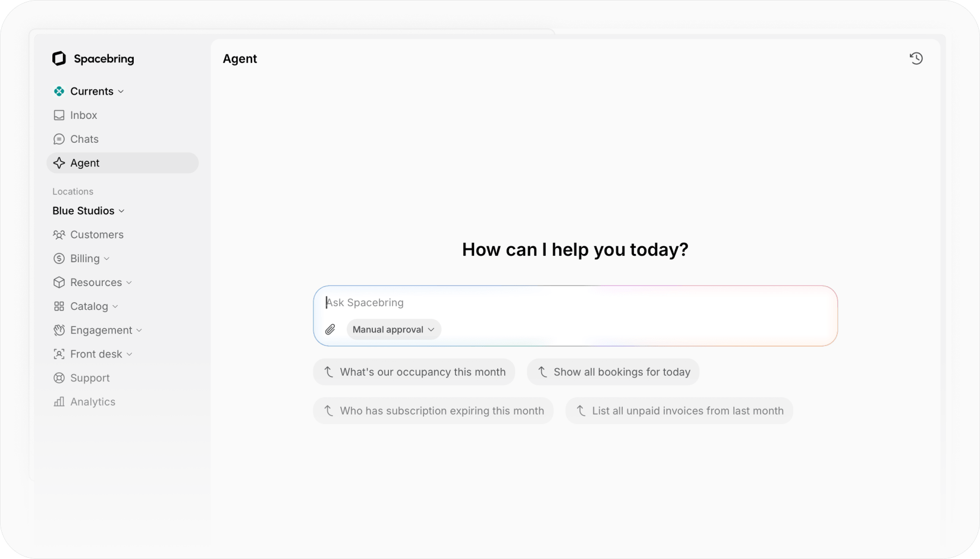
Task: Click the paperclip attach file icon
Action: [330, 329]
